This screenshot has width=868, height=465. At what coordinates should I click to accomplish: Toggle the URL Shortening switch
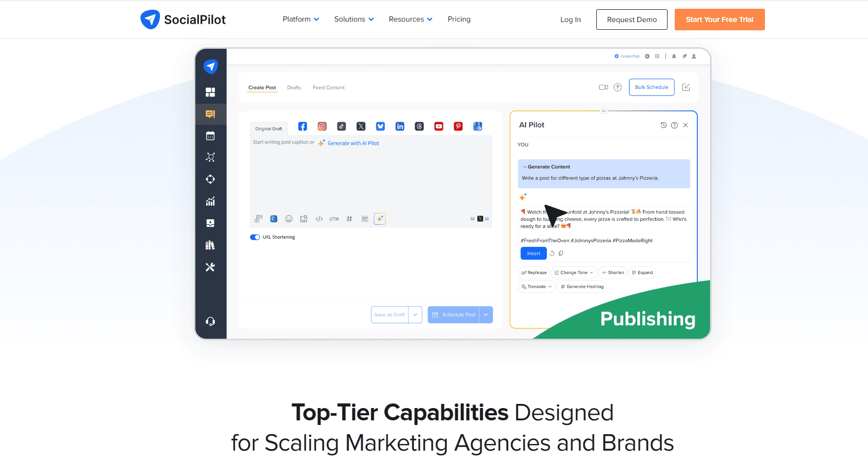tap(255, 237)
